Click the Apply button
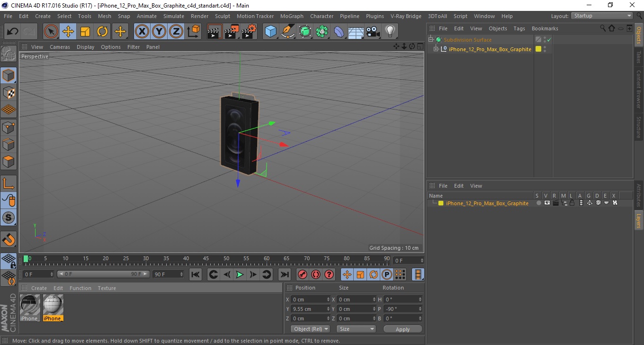 [402, 329]
